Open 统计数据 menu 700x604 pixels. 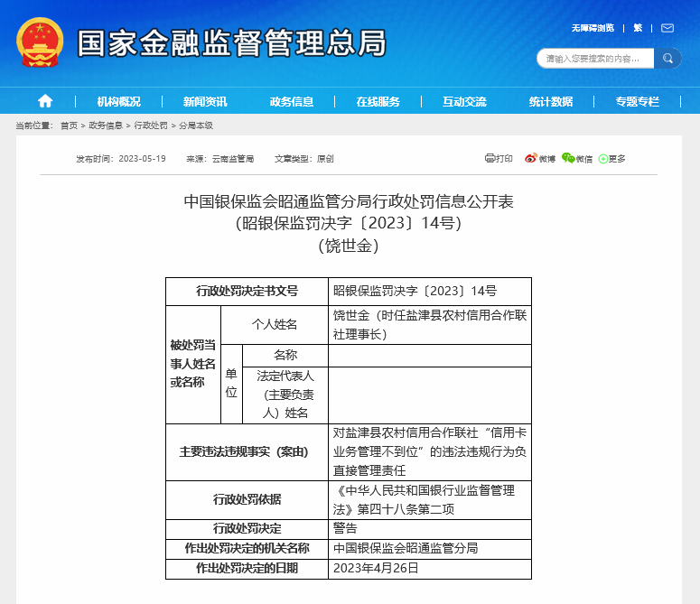[x=551, y=102]
